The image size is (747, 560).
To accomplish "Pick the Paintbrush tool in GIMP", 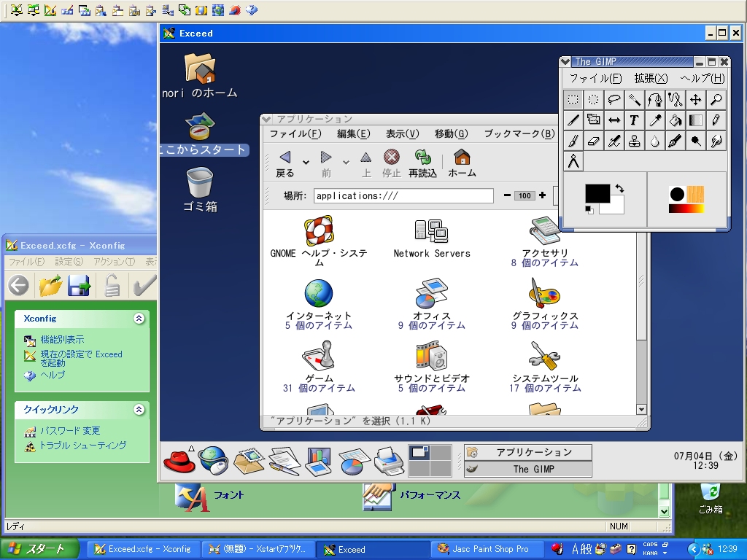I will coord(573,141).
